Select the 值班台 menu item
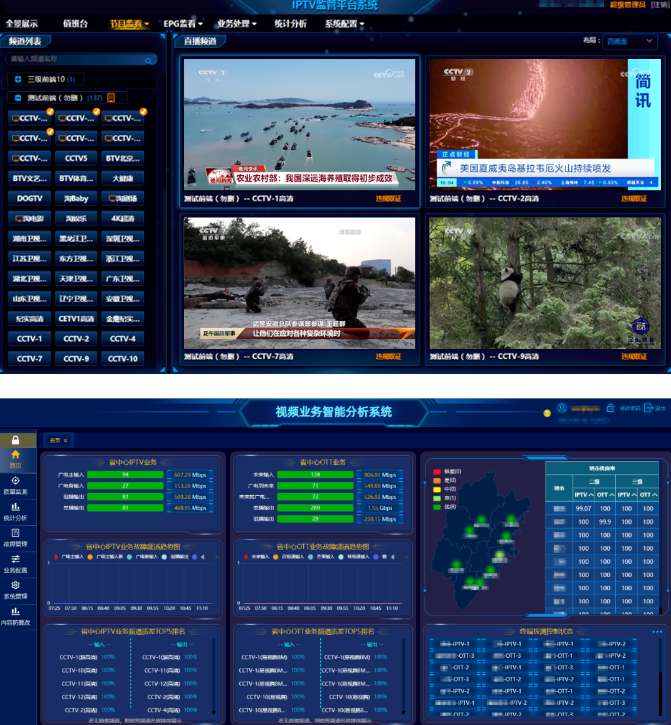Screen dimensions: 671x725 75,24
